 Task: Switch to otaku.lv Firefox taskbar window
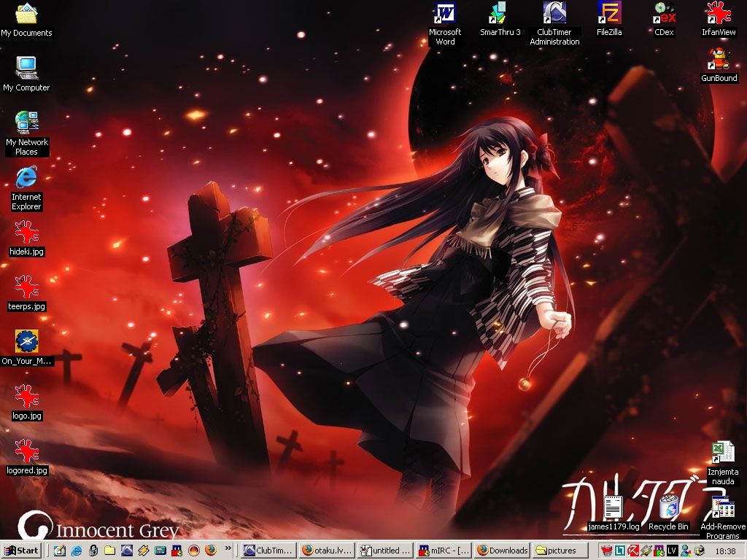[x=328, y=551]
